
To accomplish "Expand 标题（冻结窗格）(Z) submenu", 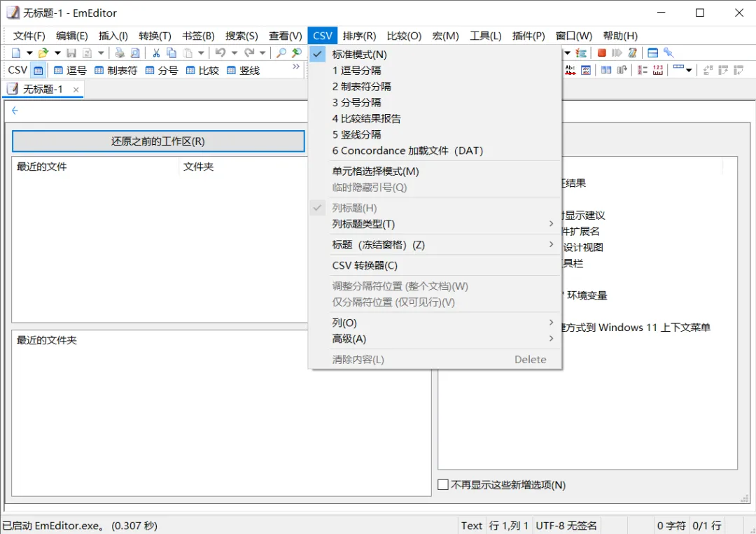I will 435,245.
